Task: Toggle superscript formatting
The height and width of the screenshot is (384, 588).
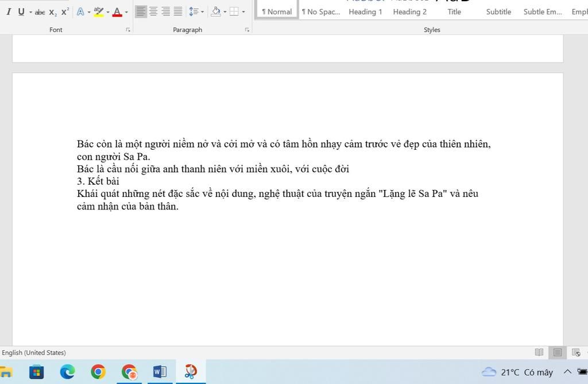Action: [65, 11]
